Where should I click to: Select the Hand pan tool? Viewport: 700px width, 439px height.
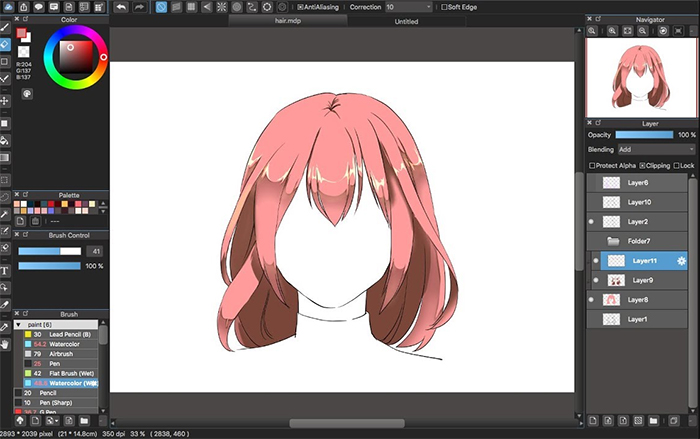pyautogui.click(x=5, y=344)
